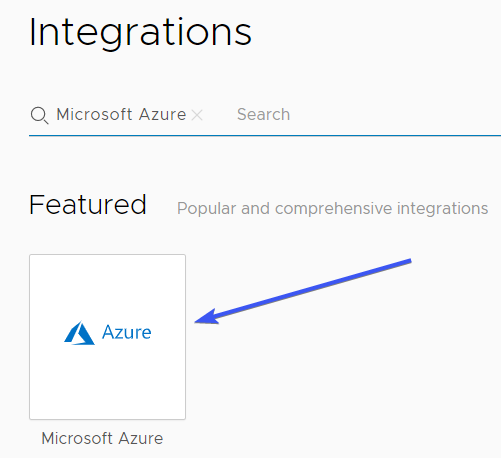The image size is (501, 458).
Task: Click the Azure triangle logo
Action: [x=79, y=333]
